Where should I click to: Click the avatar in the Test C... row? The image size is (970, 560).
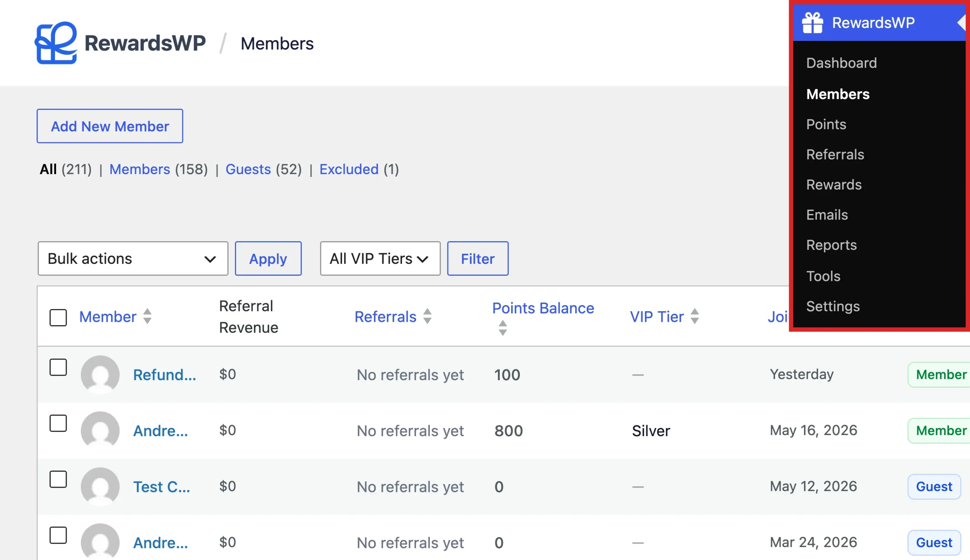[x=100, y=486]
